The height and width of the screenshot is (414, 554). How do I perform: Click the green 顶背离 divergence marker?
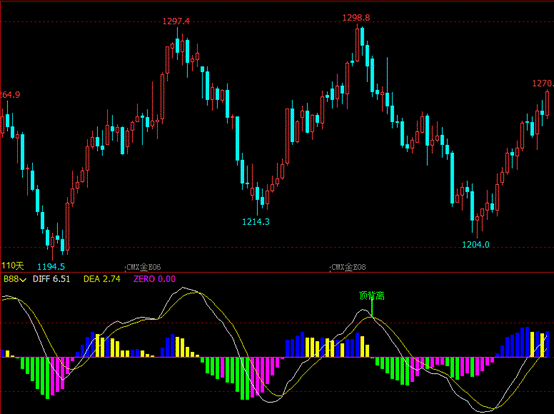(372, 296)
